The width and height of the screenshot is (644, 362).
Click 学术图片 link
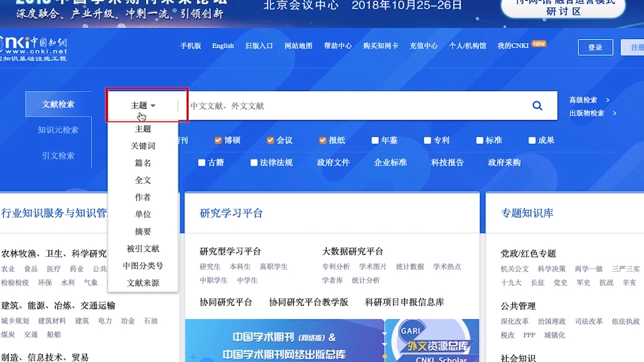(x=373, y=267)
